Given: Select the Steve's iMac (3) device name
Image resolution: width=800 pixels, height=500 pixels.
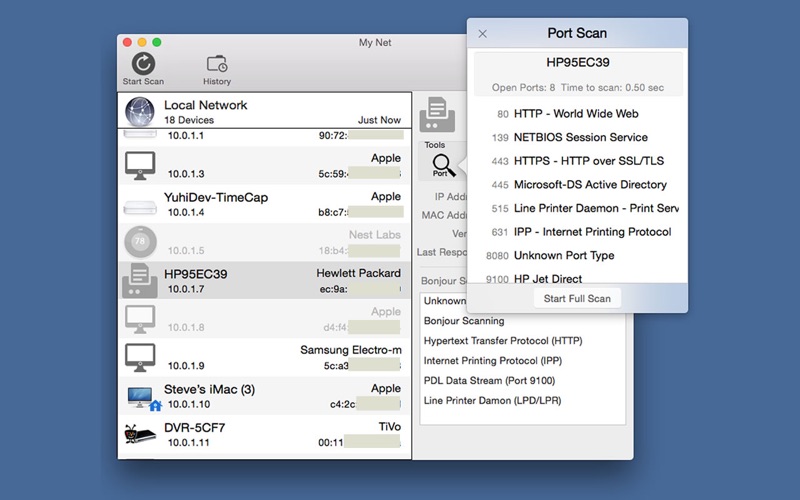Looking at the screenshot, I should tap(209, 389).
